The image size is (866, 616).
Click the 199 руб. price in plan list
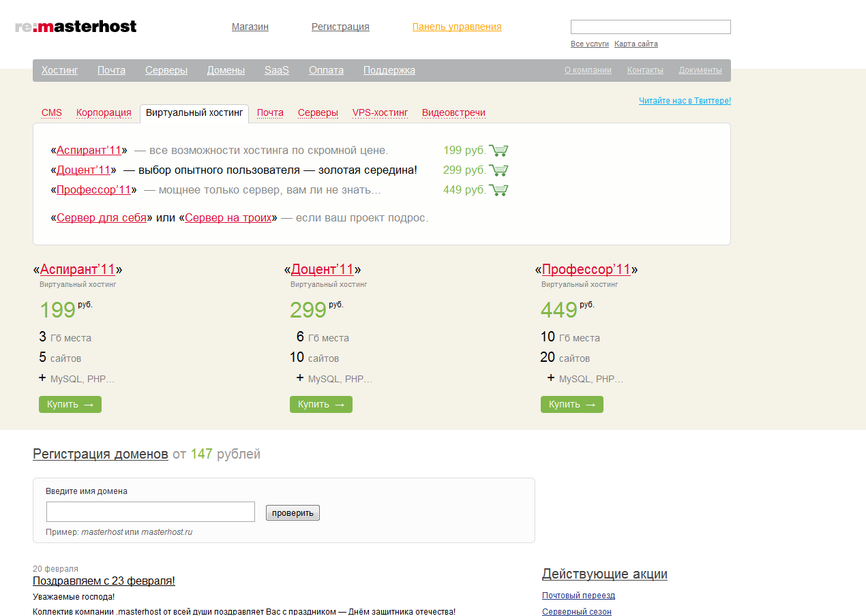[464, 151]
